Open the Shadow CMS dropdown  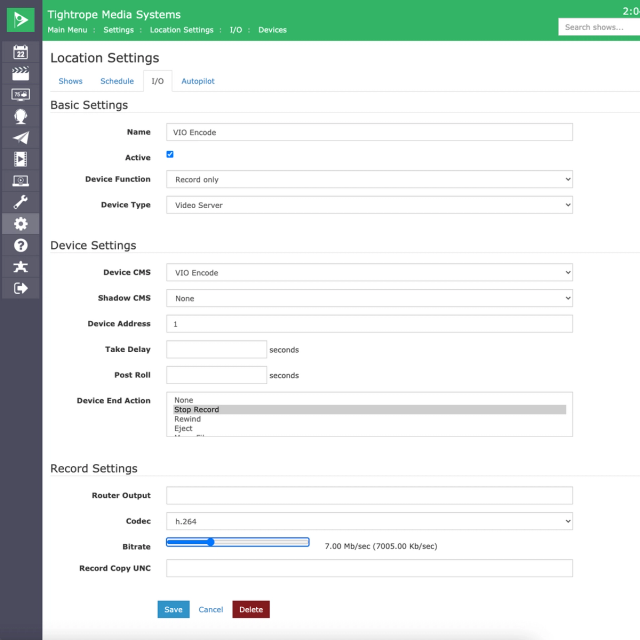369,298
